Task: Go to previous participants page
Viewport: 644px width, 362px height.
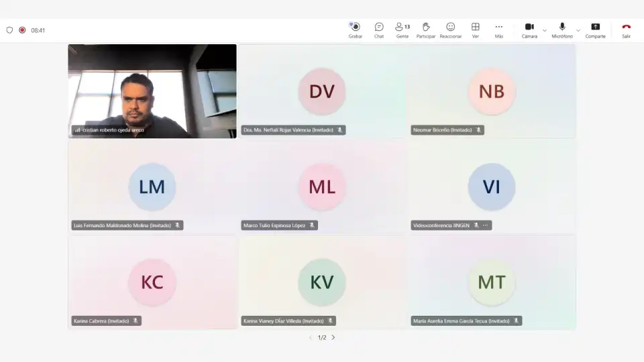Action: pyautogui.click(x=311, y=337)
